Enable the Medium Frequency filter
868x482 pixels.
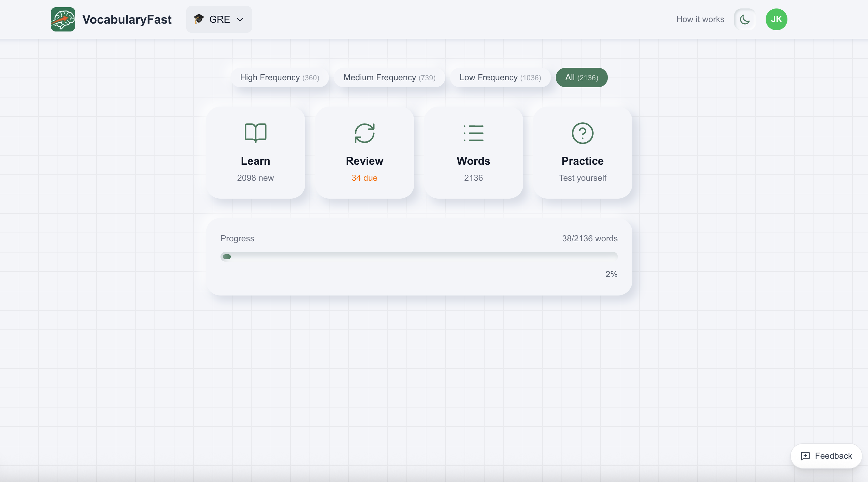point(389,78)
